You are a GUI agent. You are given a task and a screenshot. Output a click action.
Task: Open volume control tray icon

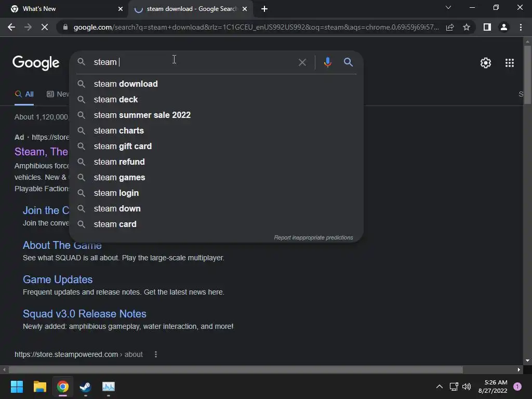(467, 387)
